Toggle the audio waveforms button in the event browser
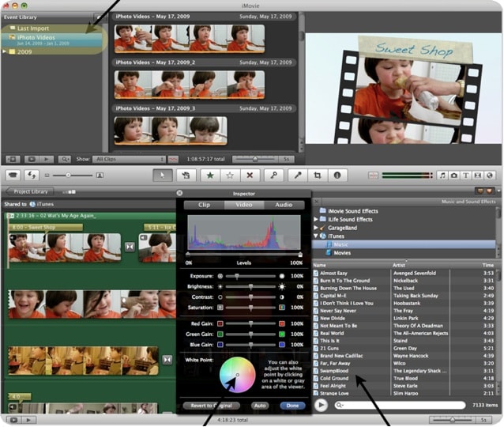Screen dimensions: 504x427 pos(173,159)
